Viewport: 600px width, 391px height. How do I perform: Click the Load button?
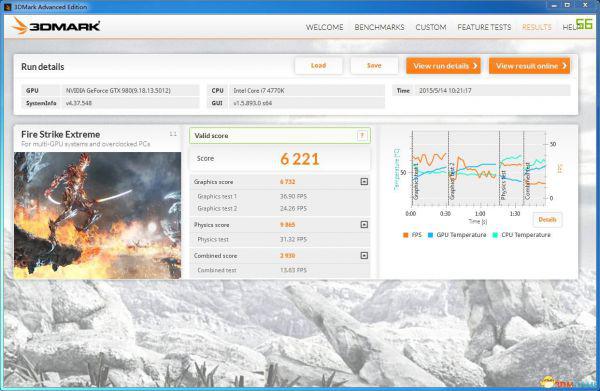tap(318, 66)
